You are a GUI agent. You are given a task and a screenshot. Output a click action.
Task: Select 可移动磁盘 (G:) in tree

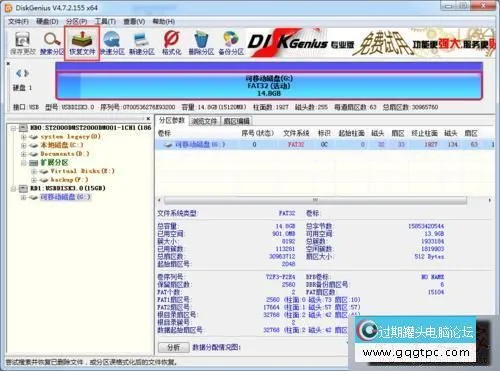tap(65, 197)
